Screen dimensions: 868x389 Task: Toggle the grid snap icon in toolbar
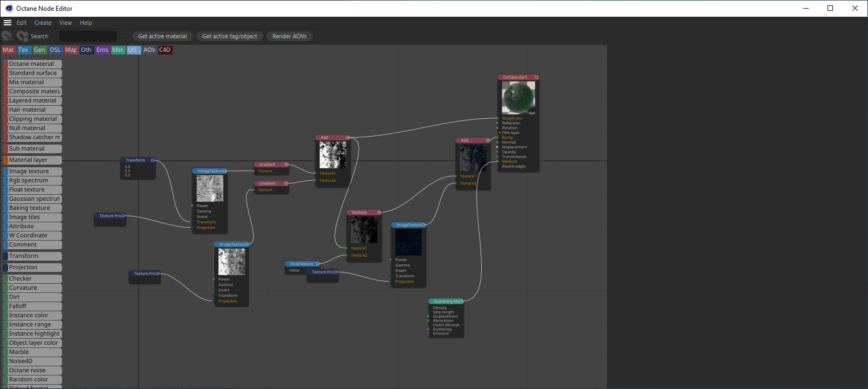[7, 36]
